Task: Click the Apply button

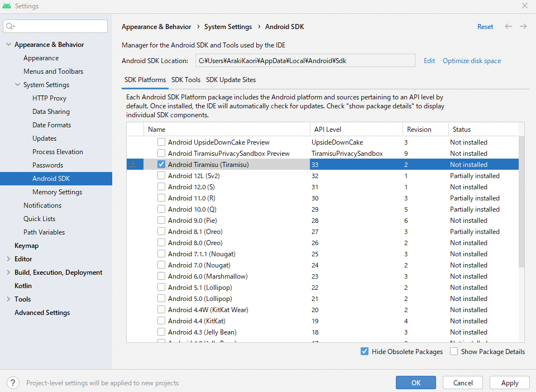Action: click(510, 383)
